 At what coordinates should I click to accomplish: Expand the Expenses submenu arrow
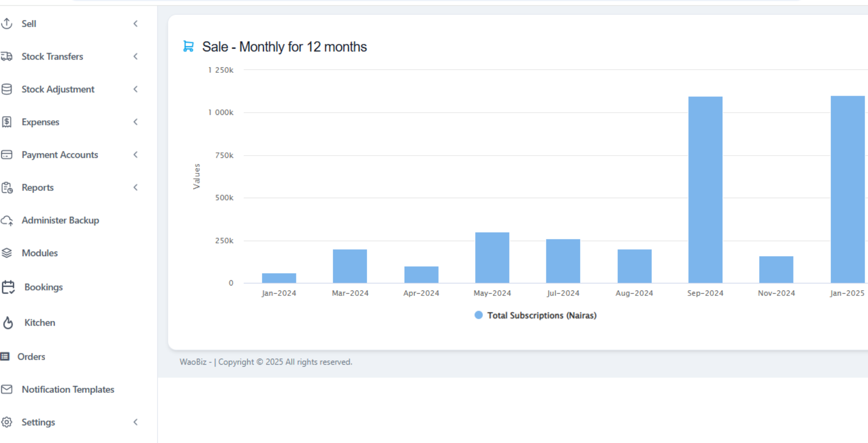tap(136, 122)
